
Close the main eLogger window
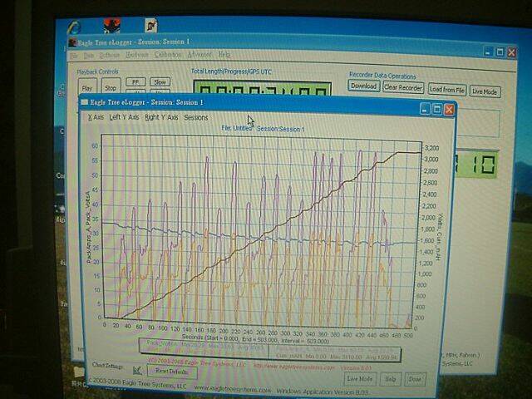click(512, 52)
